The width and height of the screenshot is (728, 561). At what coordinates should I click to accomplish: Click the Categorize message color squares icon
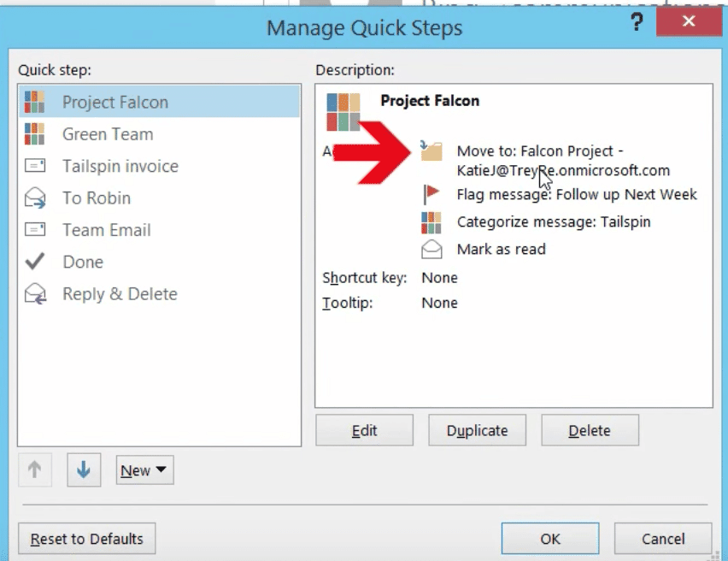tap(432, 222)
